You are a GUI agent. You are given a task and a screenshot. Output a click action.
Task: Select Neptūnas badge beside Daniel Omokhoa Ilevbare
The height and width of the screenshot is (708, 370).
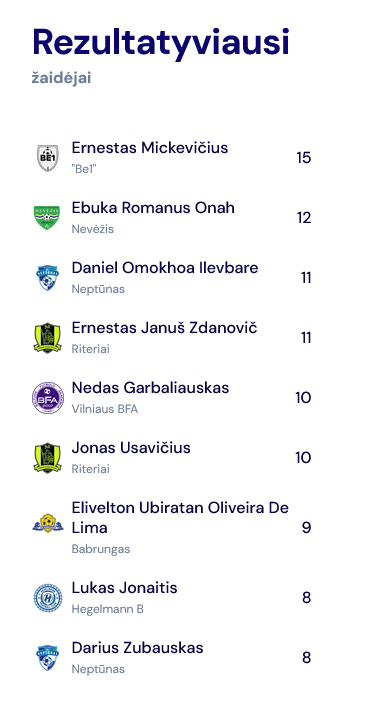point(47,278)
